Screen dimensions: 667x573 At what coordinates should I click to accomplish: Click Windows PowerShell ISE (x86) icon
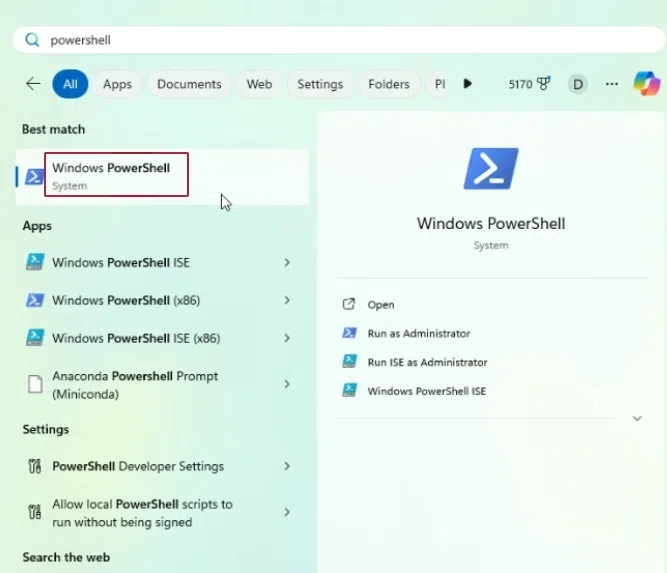(35, 338)
